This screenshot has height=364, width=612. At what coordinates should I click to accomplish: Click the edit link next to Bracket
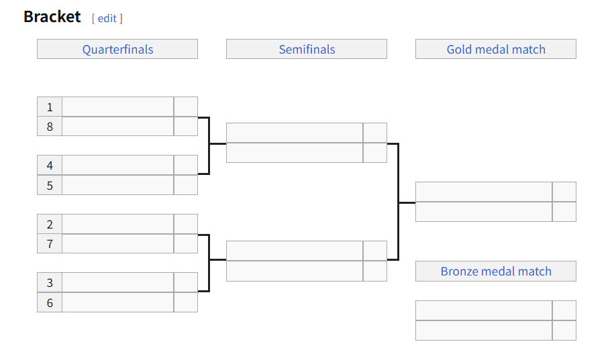[x=107, y=18]
